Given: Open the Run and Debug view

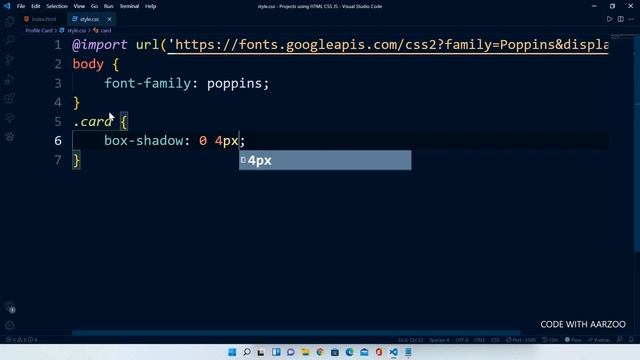Looking at the screenshot, I should [9, 79].
